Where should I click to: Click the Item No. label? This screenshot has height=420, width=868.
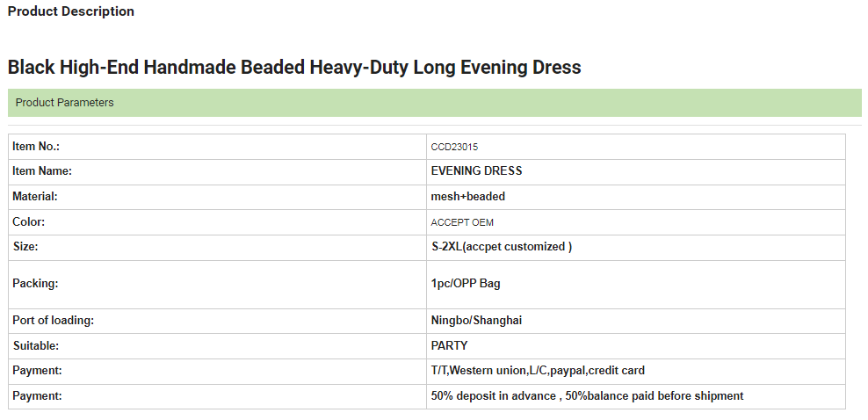click(x=36, y=147)
